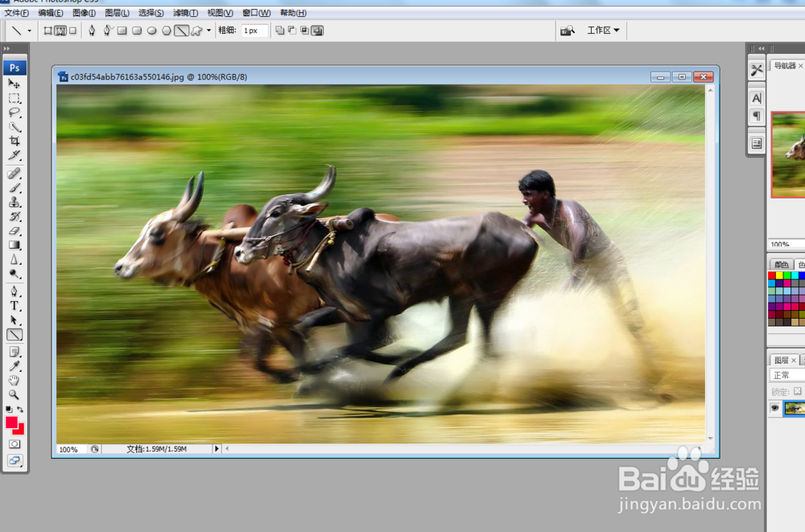805x532 pixels.
Task: Launch Bridge from options bar icon
Action: coord(568,31)
